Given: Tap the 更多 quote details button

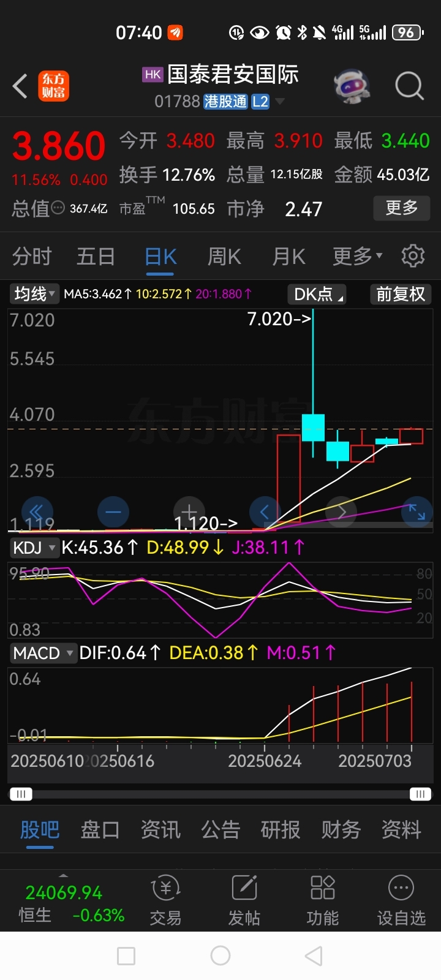Looking at the screenshot, I should [402, 208].
